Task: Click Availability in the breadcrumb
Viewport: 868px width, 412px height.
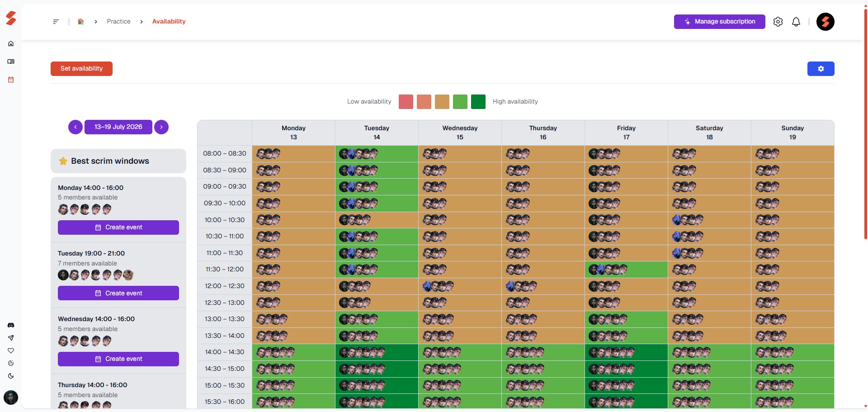Action: 169,21
